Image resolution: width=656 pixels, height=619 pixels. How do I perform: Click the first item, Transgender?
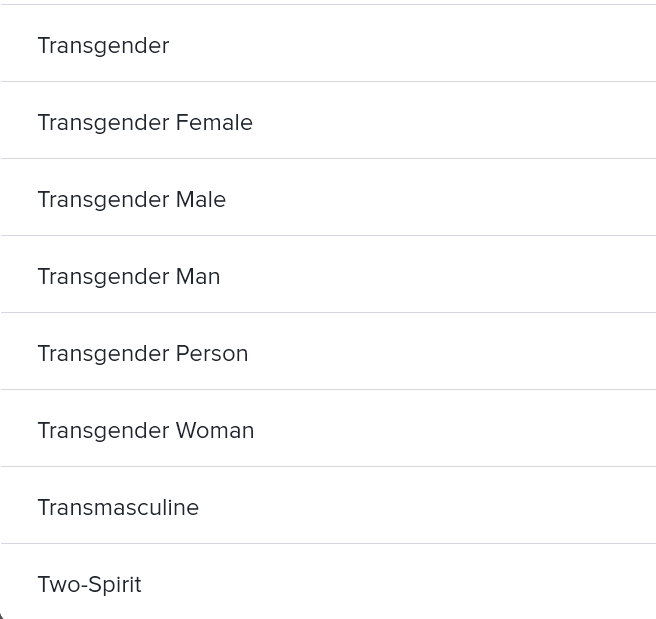coord(104,45)
